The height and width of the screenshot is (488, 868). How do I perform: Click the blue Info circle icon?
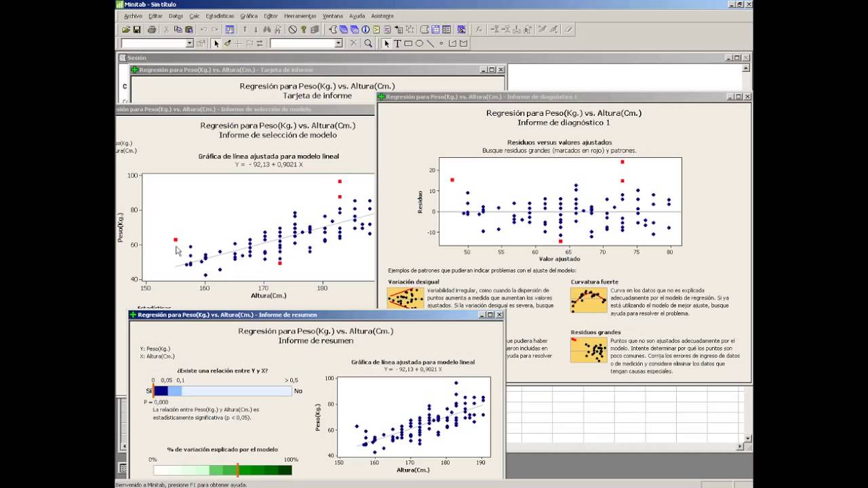click(366, 29)
